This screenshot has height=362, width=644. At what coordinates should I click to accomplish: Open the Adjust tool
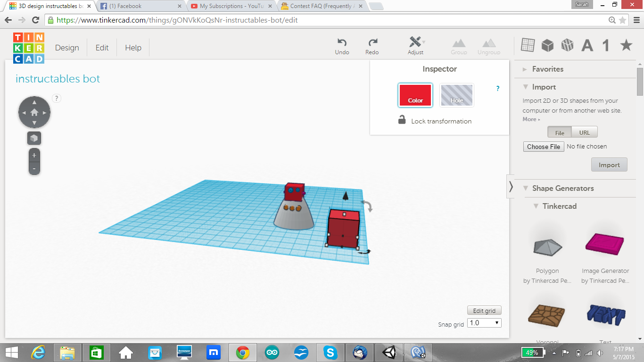tap(416, 46)
